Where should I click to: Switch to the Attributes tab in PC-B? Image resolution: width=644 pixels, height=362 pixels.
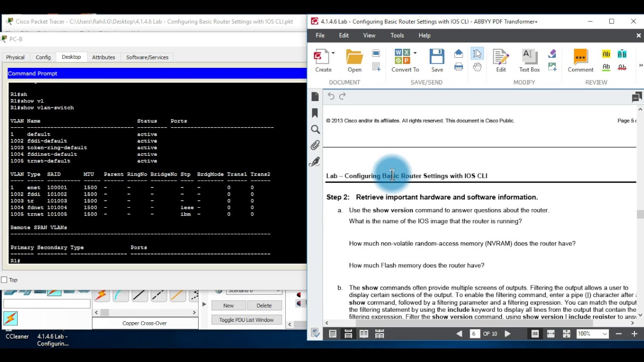click(x=104, y=57)
